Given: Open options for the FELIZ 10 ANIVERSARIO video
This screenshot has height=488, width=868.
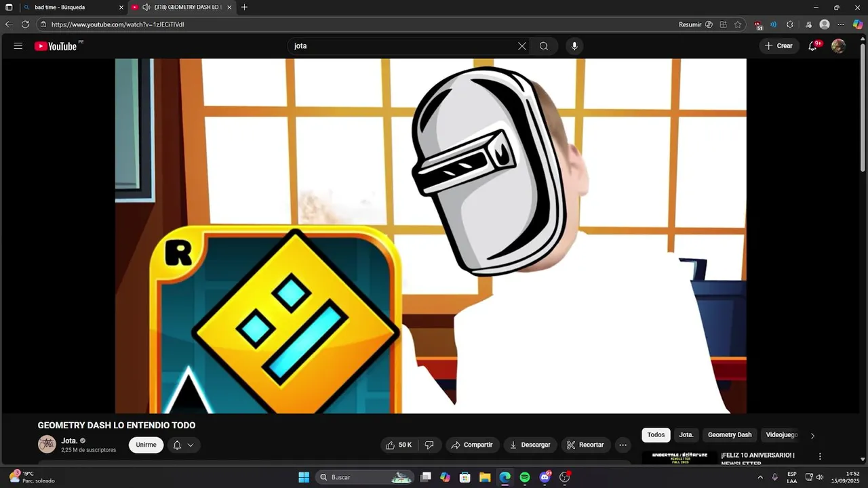Looking at the screenshot, I should coord(820,457).
